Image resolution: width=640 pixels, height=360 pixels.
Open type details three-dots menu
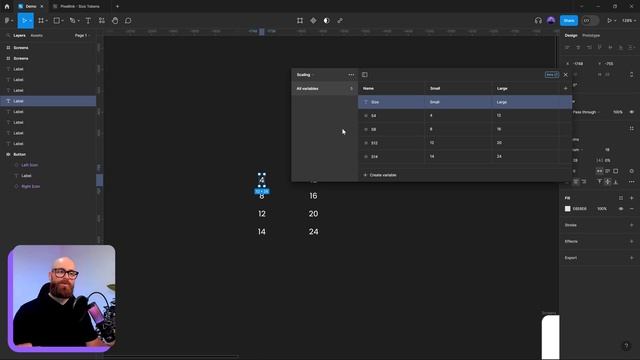tap(631, 182)
